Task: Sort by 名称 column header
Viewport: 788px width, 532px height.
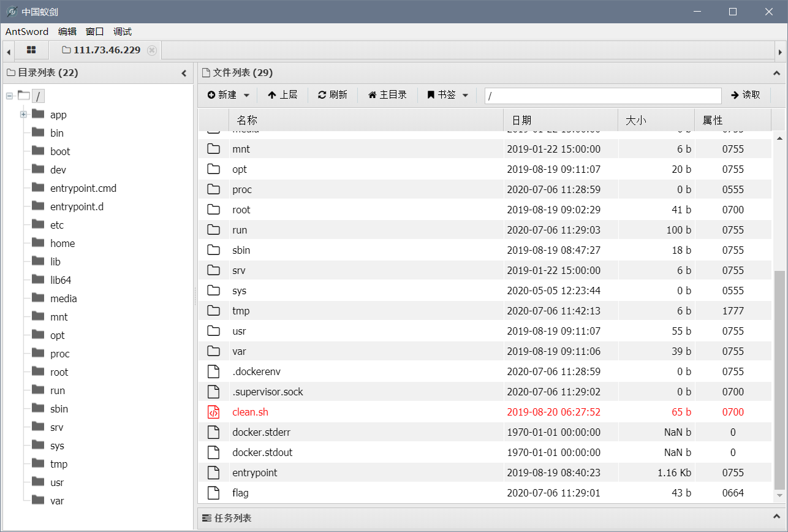Action: 366,120
